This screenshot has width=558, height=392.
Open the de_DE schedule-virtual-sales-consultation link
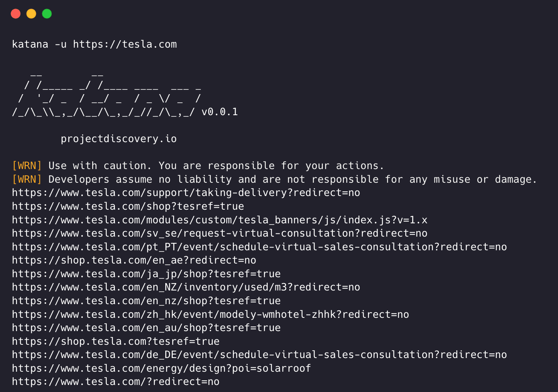259,355
